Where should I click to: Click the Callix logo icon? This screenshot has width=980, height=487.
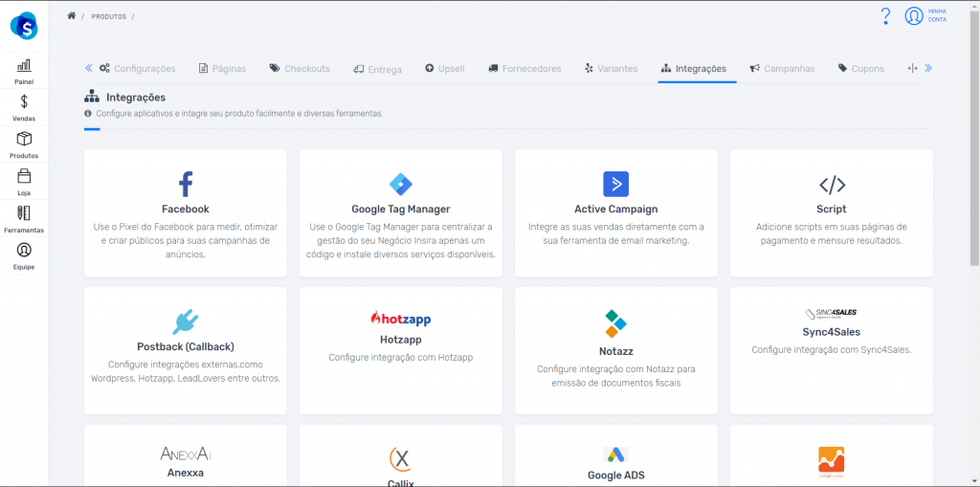click(401, 460)
